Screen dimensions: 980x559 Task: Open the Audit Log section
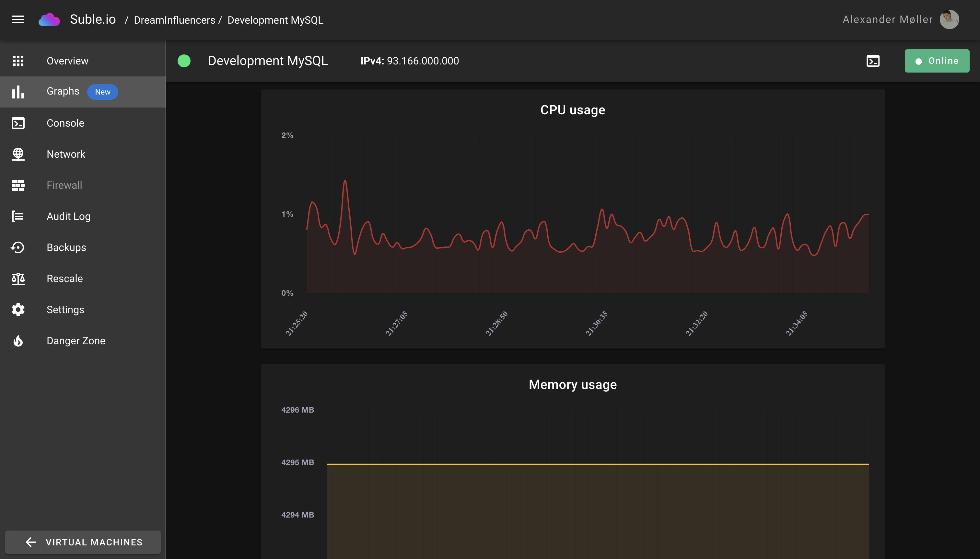pyautogui.click(x=68, y=216)
